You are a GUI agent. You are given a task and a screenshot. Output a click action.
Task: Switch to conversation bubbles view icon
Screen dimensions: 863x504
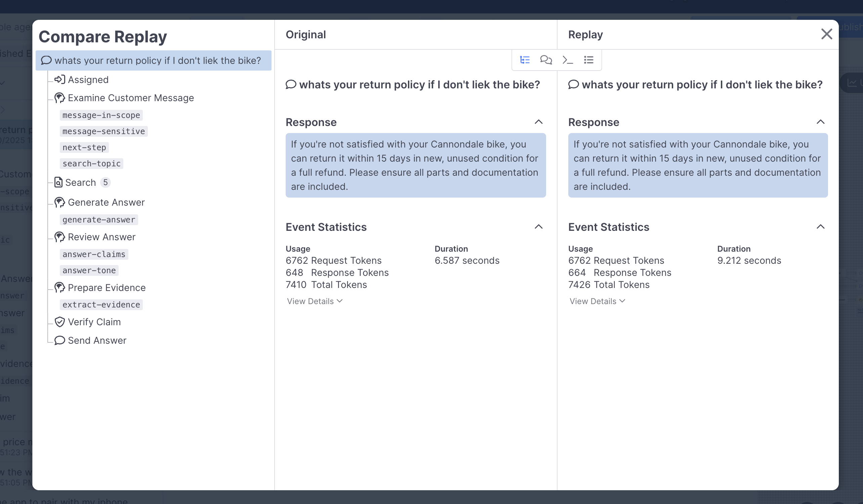coord(546,60)
